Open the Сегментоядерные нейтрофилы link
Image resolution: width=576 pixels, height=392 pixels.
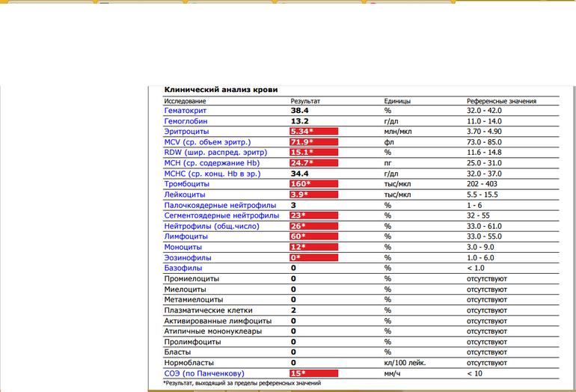pyautogui.click(x=221, y=215)
